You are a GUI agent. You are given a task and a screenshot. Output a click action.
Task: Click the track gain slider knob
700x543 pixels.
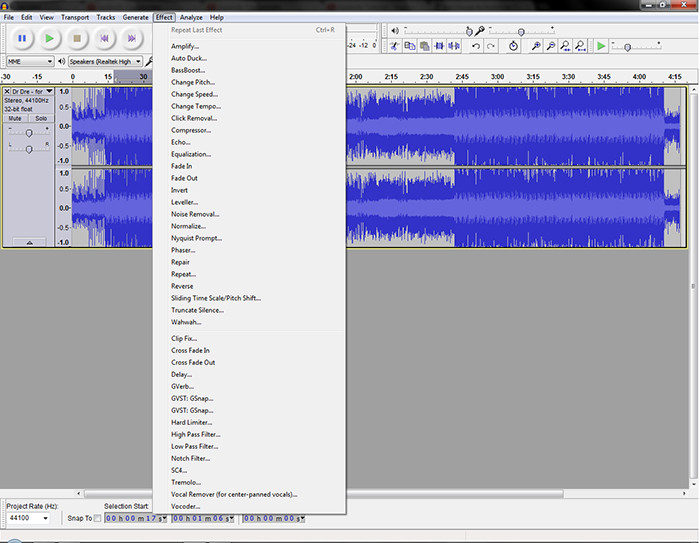point(29,132)
